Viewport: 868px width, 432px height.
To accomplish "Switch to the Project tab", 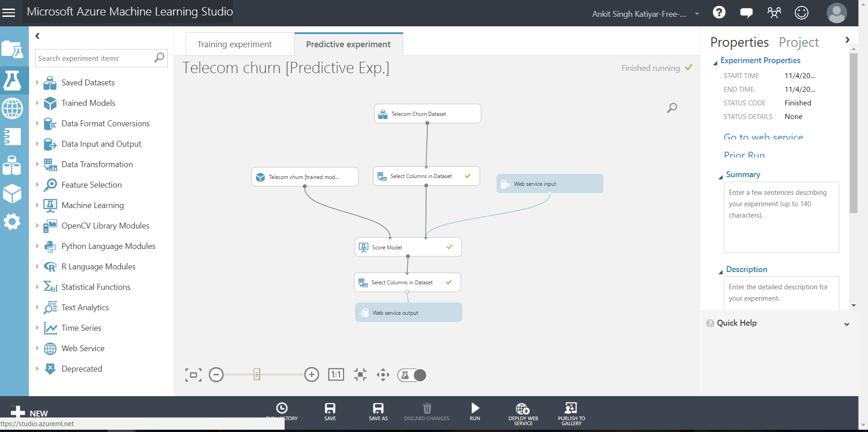I will (x=798, y=42).
